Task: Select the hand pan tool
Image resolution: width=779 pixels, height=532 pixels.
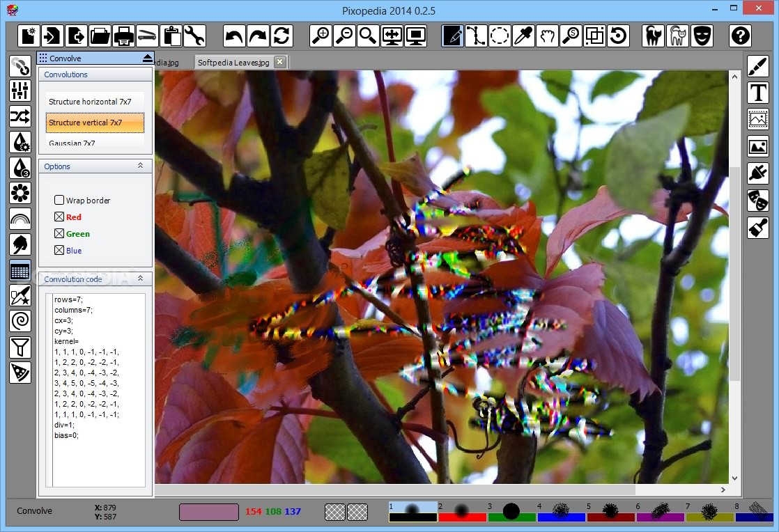Action: (548, 36)
